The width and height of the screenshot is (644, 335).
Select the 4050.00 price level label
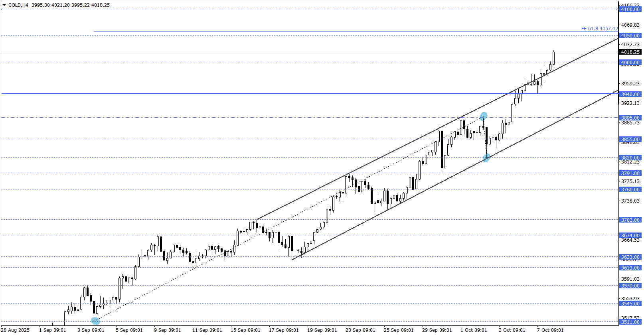pyautogui.click(x=630, y=36)
